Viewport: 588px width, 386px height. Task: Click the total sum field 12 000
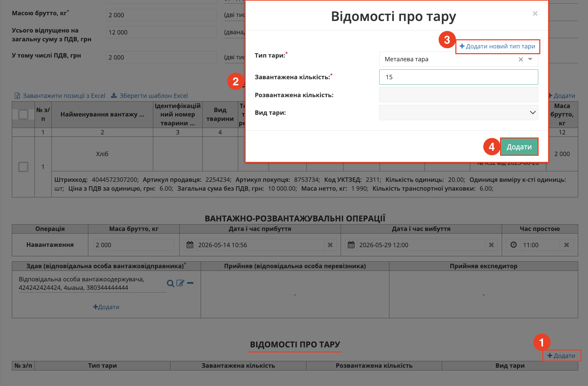pyautogui.click(x=161, y=33)
